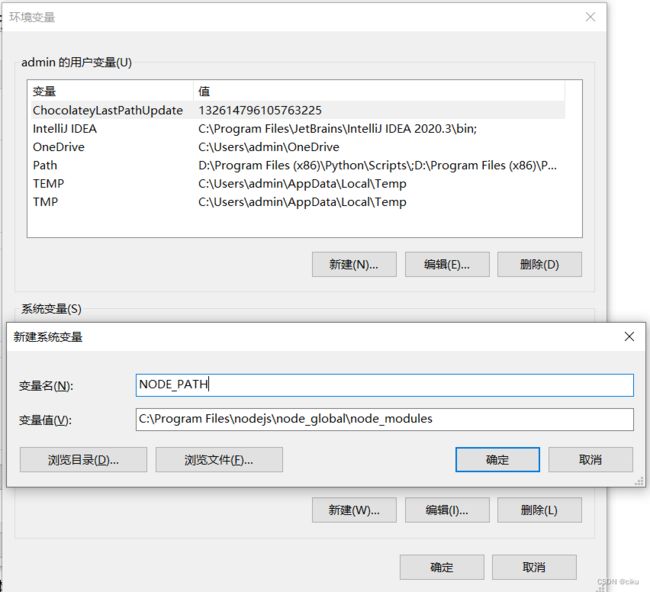Click 删除(L) for system variables

tap(539, 510)
